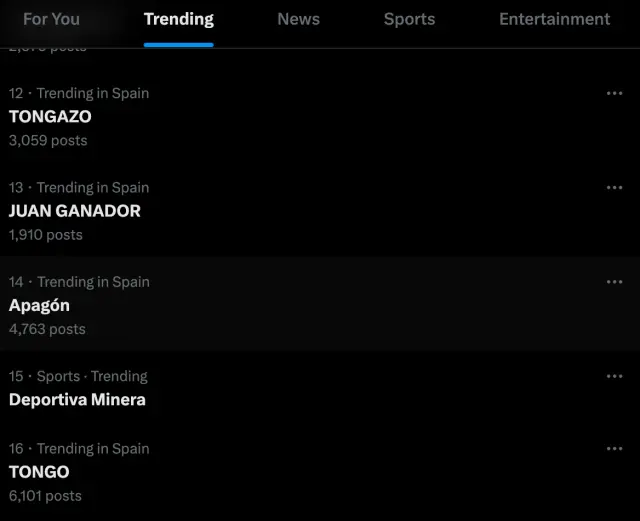
Task: Open more options for JUAN GANADOR trend
Action: (614, 187)
